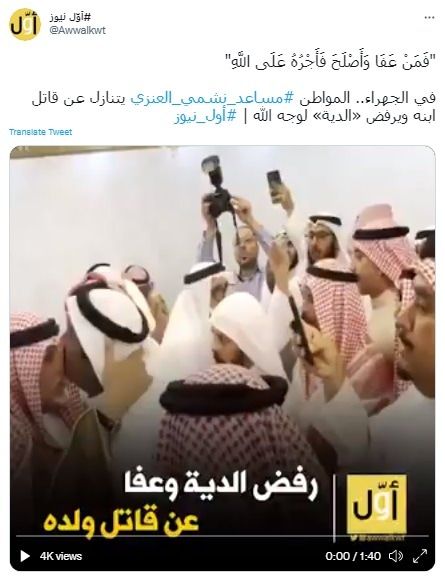Click the tweet body text about الجهراء
445x581 pixels.
233,108
